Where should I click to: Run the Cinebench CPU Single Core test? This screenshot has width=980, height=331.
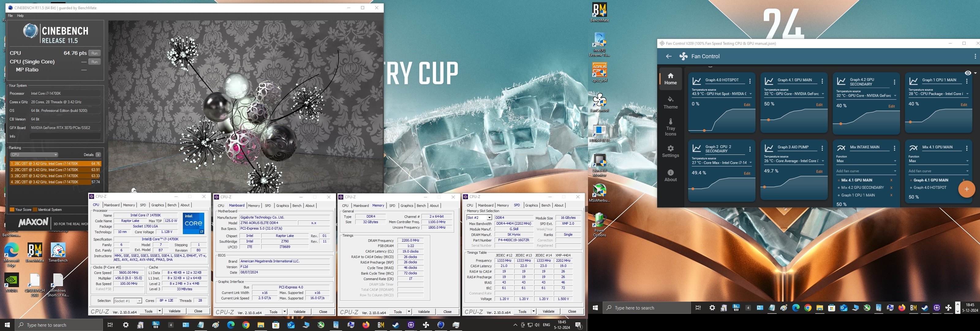95,62
